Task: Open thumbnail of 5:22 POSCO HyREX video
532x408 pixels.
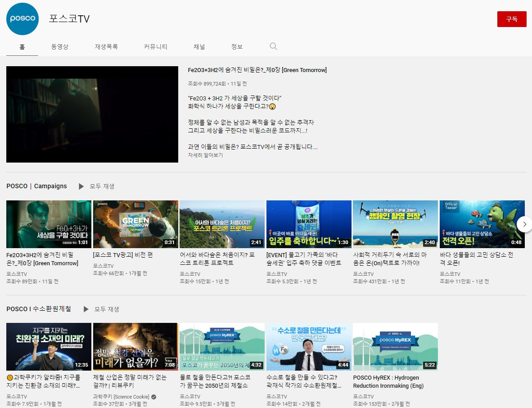Action: coord(396,347)
